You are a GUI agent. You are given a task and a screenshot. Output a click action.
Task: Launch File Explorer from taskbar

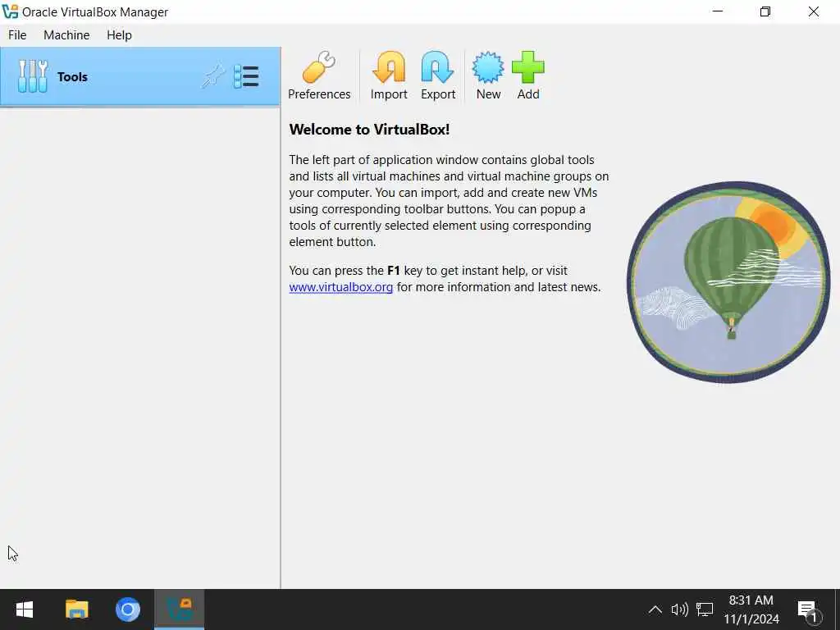(x=76, y=609)
